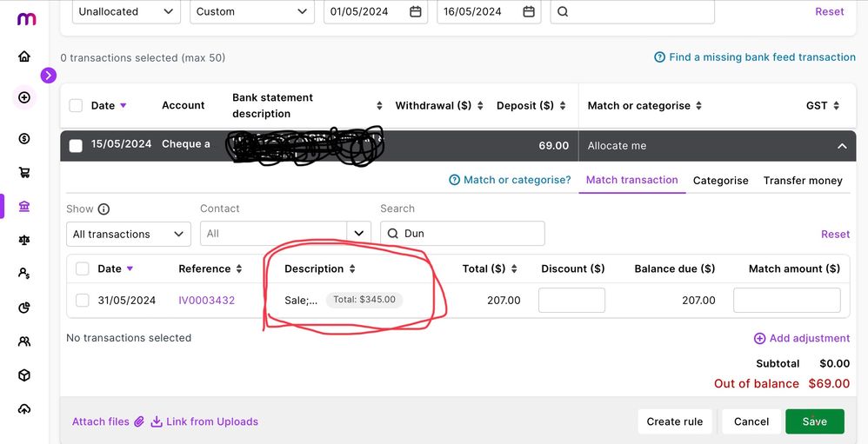This screenshot has width=868, height=444.
Task: Click the Create new plus icon
Action: tap(24, 97)
